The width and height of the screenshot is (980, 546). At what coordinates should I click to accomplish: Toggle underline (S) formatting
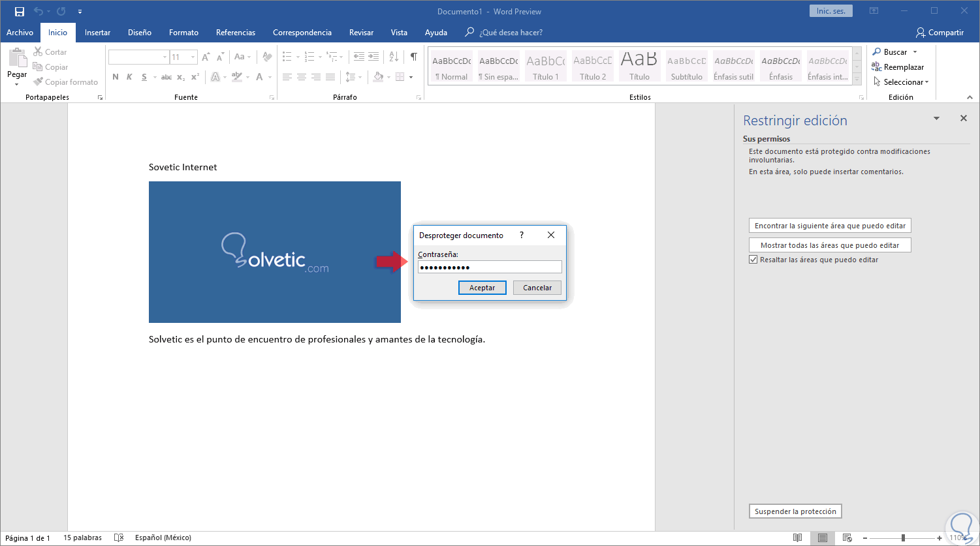click(144, 77)
